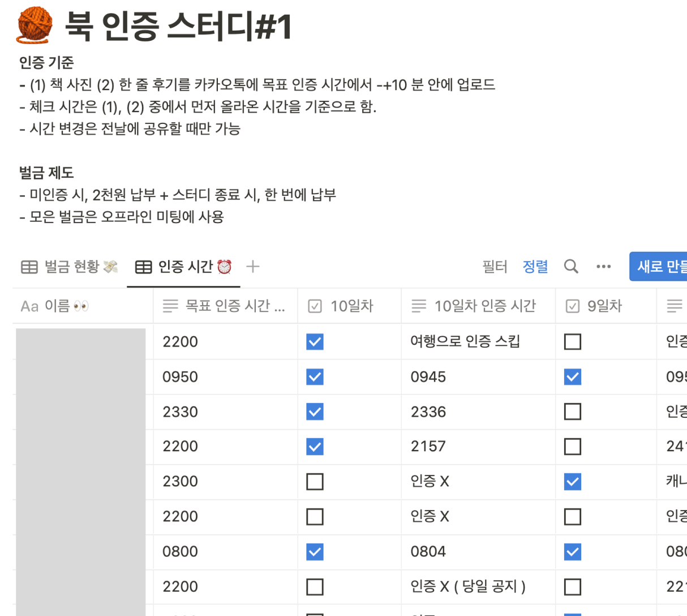
Task: Check the 10일차 box in the 2300 row
Action: (x=315, y=481)
